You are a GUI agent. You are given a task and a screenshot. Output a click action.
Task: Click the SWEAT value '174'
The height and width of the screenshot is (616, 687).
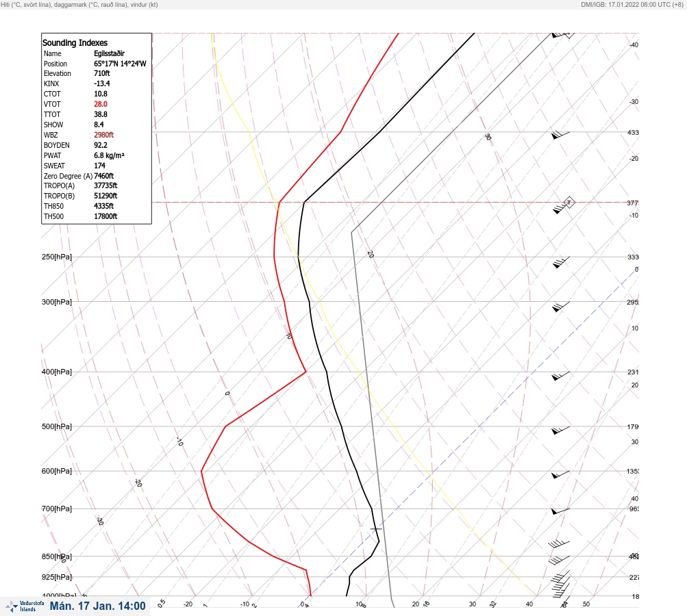point(99,166)
